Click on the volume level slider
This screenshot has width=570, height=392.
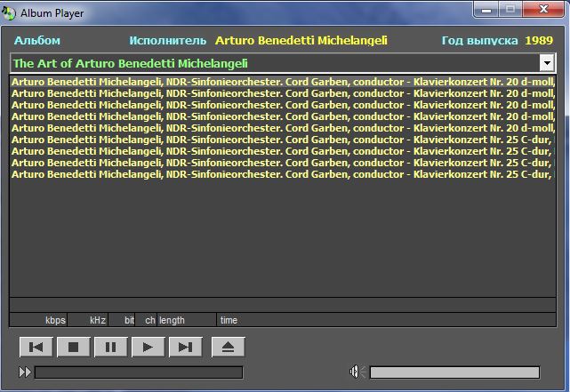pyautogui.click(x=454, y=372)
